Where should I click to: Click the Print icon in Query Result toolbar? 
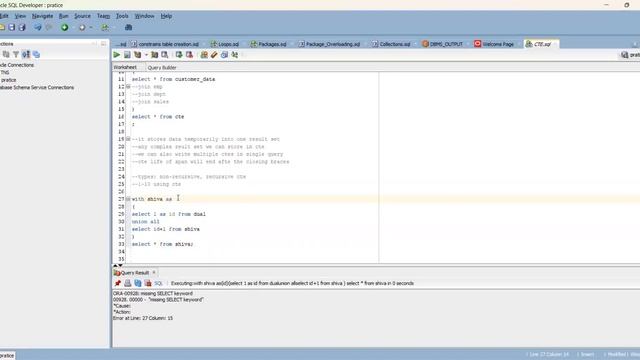tap(128, 283)
